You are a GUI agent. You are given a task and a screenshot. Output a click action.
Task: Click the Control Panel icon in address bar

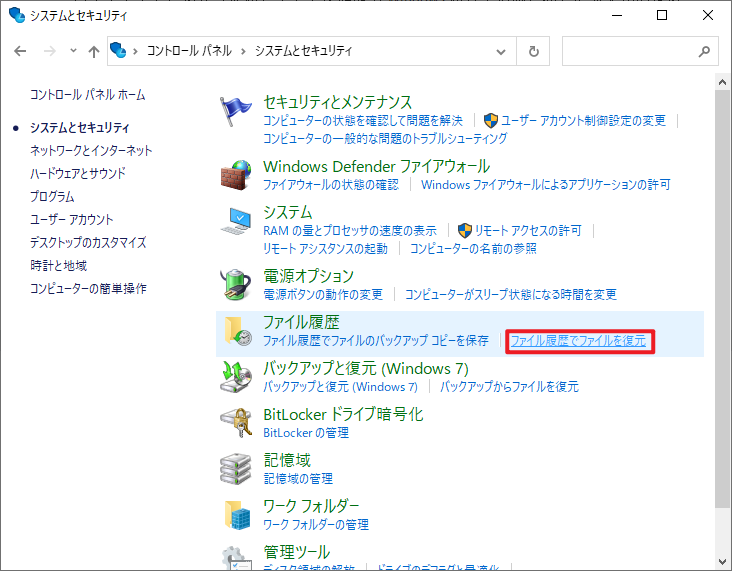click(118, 50)
